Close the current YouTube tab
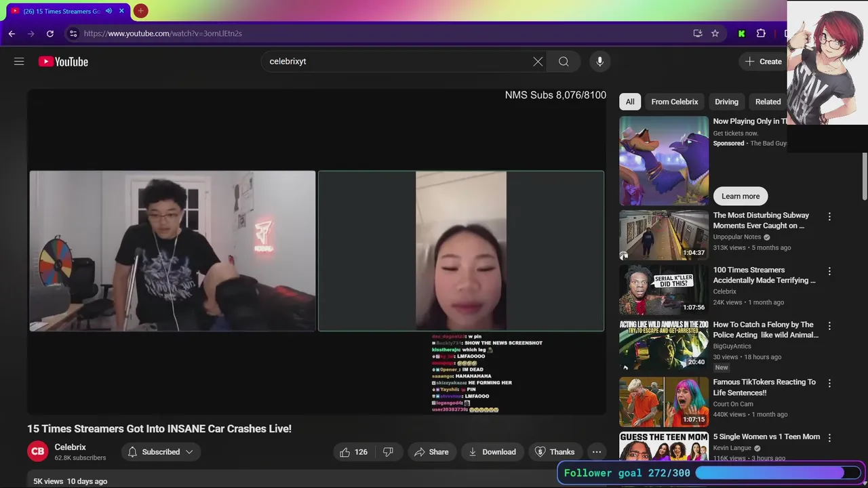Screen dimensions: 868x488 click(x=121, y=11)
